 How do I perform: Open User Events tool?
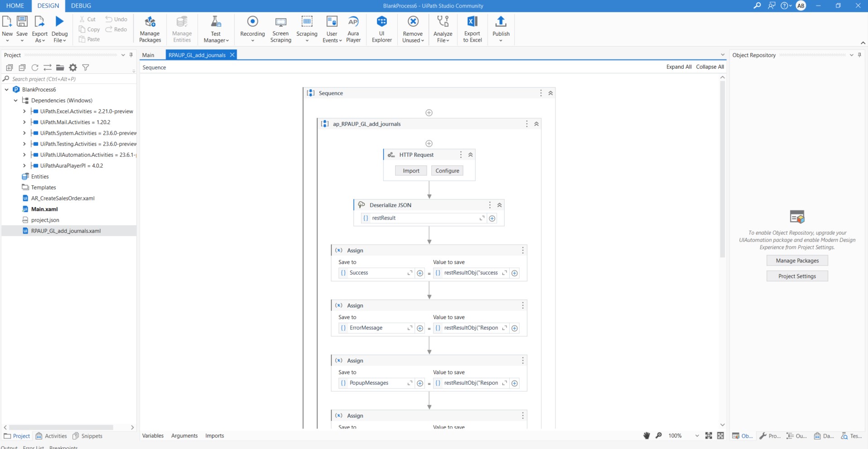click(332, 29)
